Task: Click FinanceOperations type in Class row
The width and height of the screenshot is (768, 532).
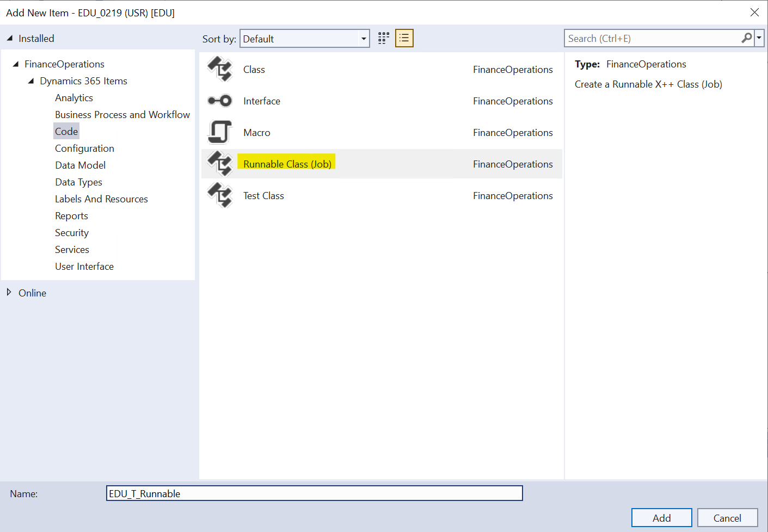Action: (x=513, y=70)
